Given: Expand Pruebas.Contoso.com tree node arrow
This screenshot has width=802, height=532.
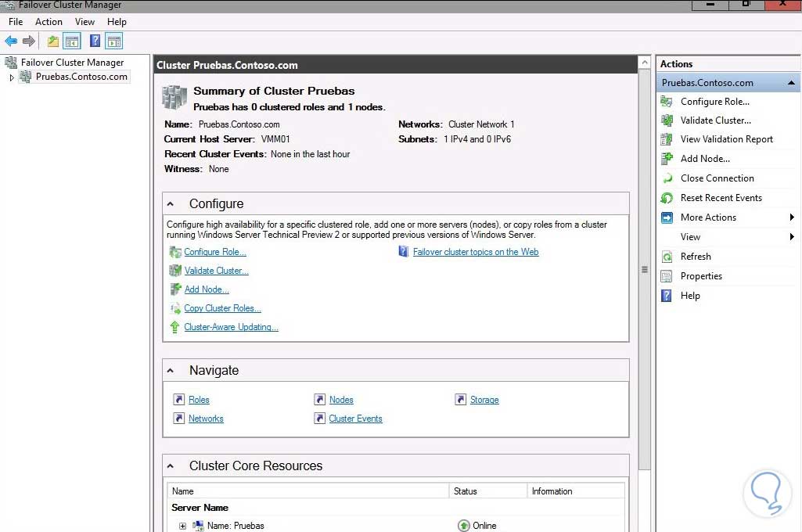Looking at the screenshot, I should (x=12, y=77).
